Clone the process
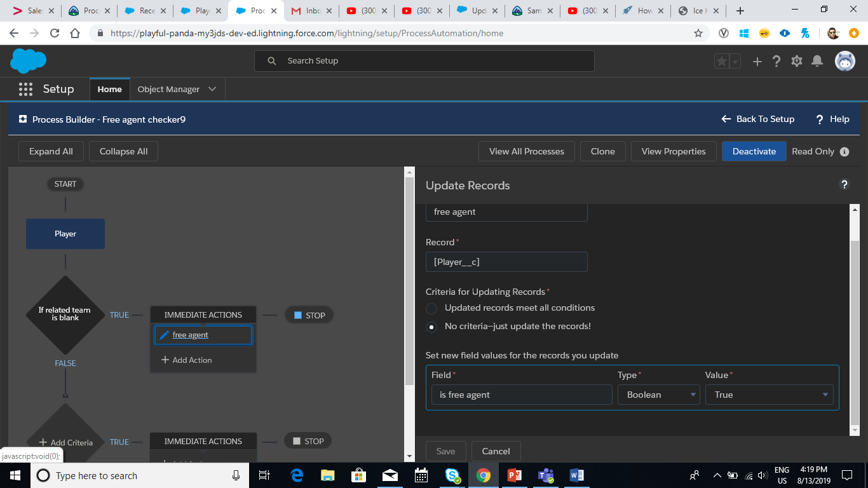Image resolution: width=868 pixels, height=488 pixels. pos(603,151)
